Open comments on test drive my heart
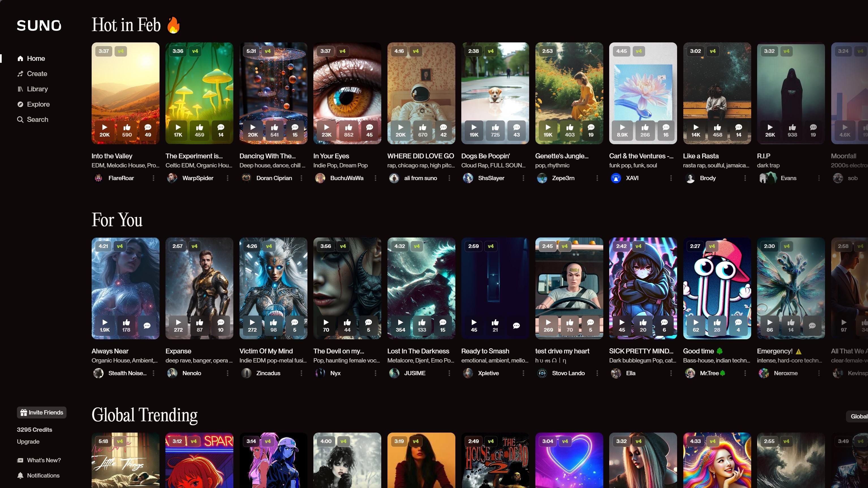 (590, 325)
